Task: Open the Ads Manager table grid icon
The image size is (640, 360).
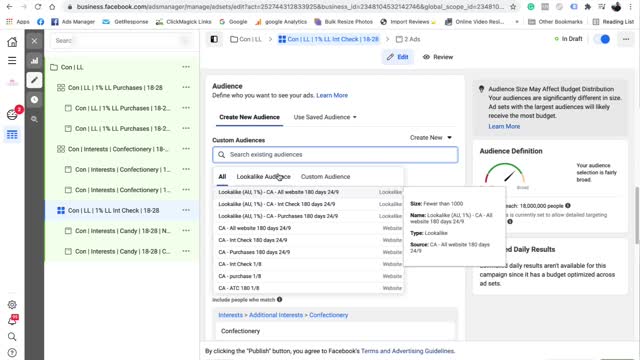Action: 12,135
